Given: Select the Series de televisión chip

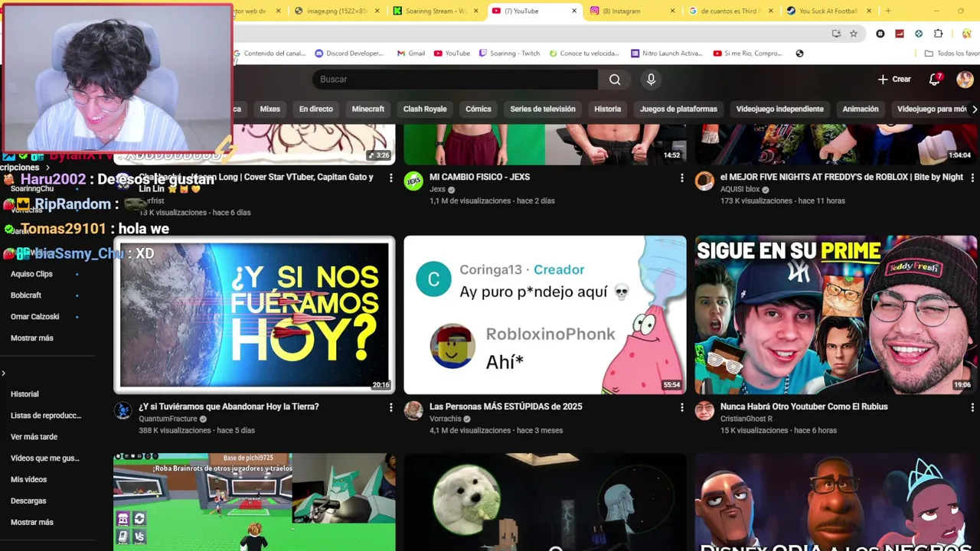Looking at the screenshot, I should (543, 109).
